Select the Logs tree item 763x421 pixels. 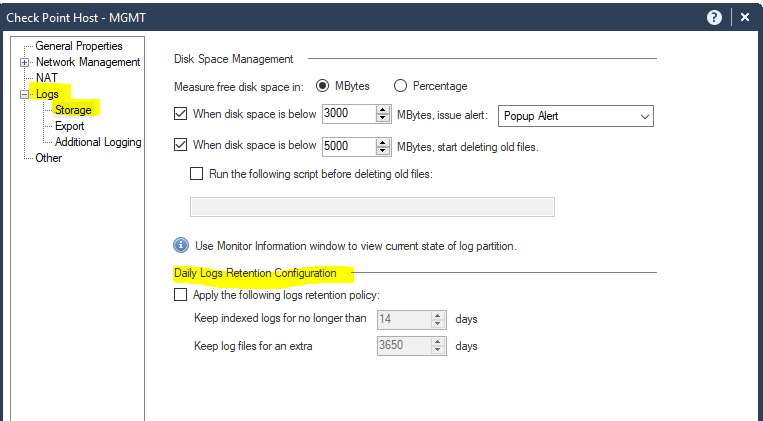[x=47, y=94]
